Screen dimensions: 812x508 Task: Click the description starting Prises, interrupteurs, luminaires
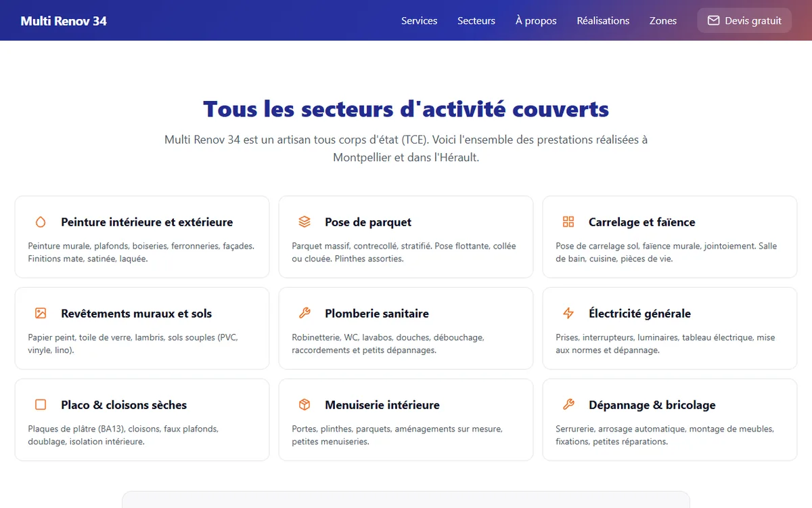coord(666,343)
